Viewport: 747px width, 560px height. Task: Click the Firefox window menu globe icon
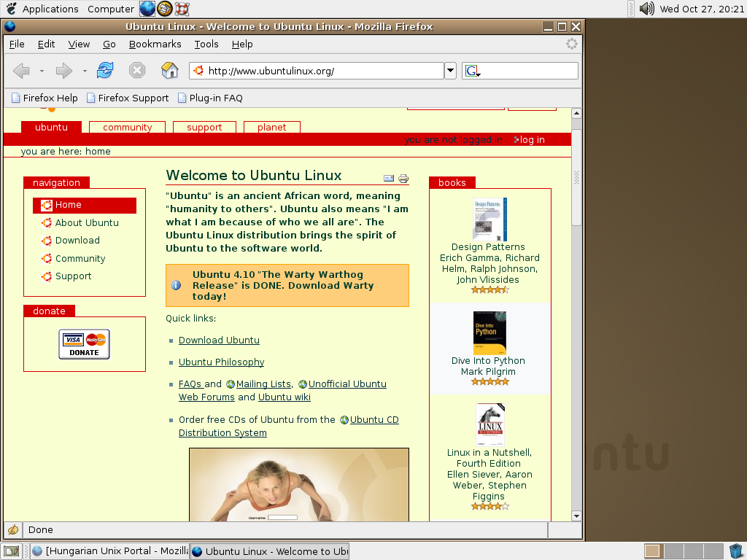(x=9, y=27)
